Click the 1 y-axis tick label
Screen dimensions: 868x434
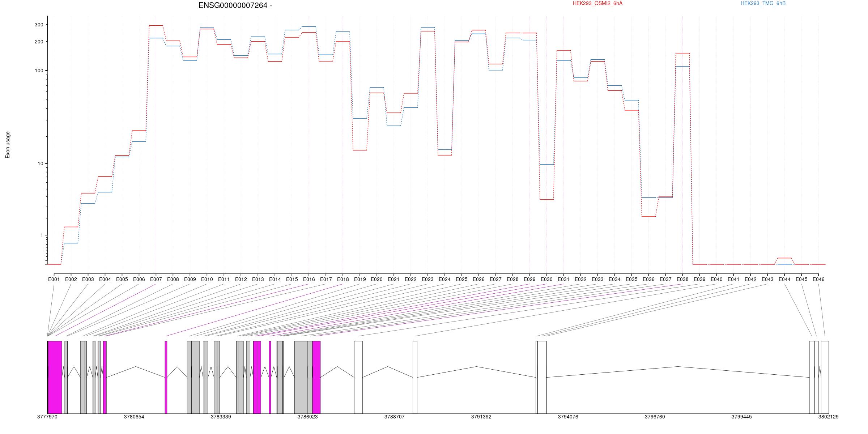point(42,235)
